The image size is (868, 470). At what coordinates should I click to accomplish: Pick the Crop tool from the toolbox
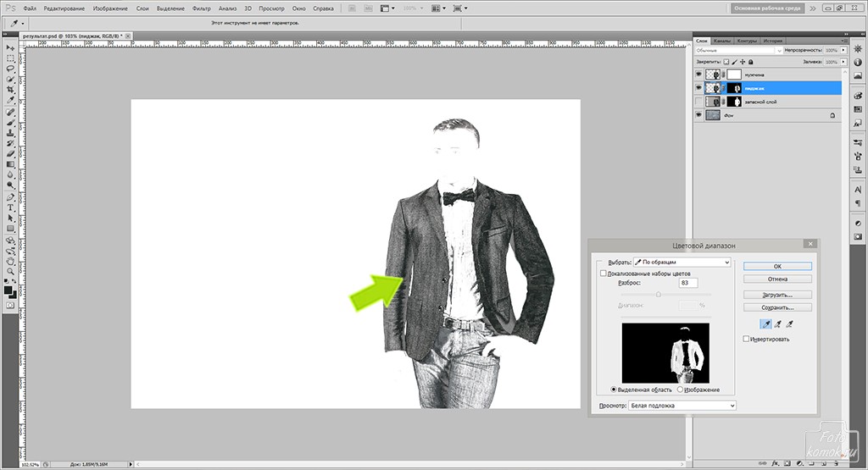pos(10,90)
